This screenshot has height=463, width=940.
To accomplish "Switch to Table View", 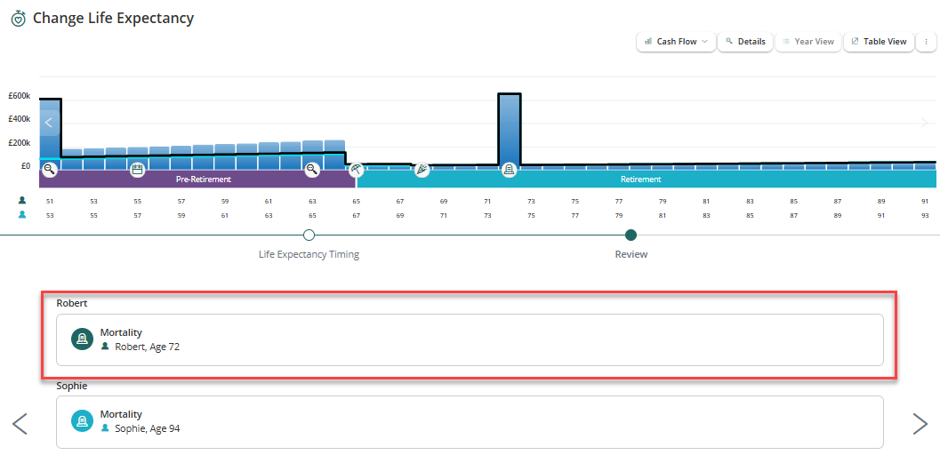I will tap(879, 42).
